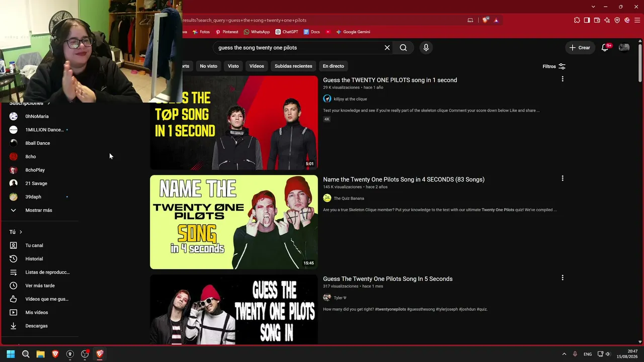Viewport: 644px width, 362px height.
Task: Open the Fotos bookmark
Action: pos(201,32)
